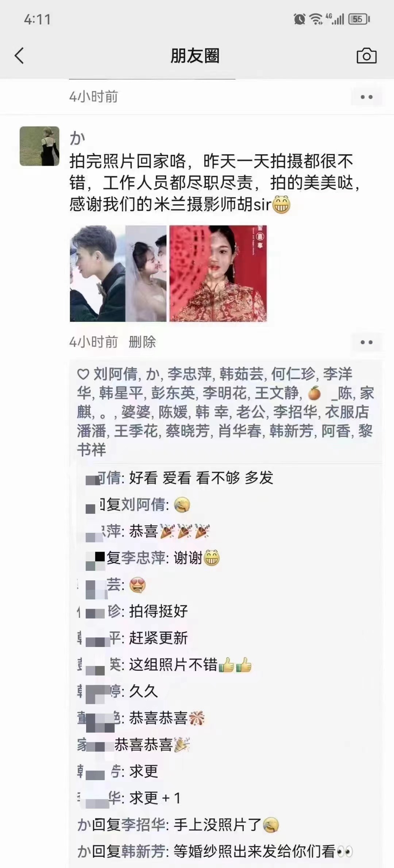Tap the WiFi signal status icon
Image resolution: width=394 pixels, height=868 pixels.
pos(316,19)
